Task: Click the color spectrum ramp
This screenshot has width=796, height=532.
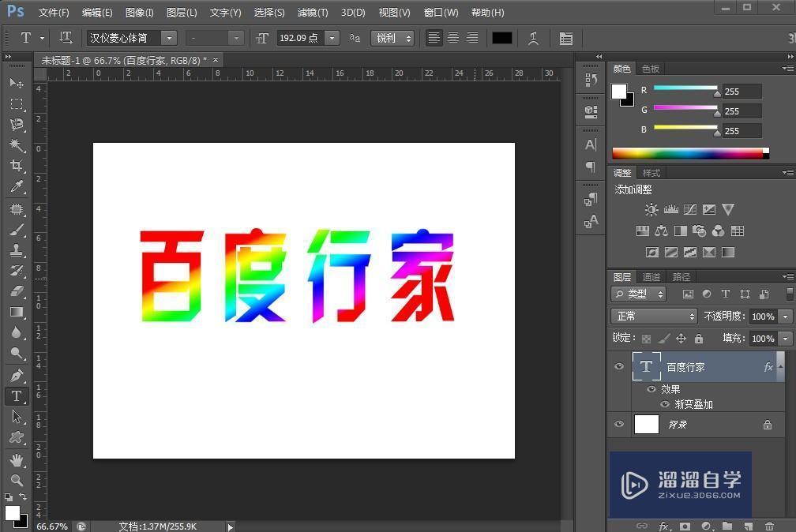Action: 690,153
